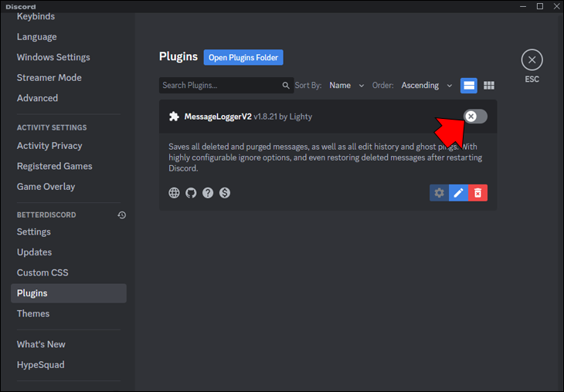This screenshot has height=392, width=564.
Task: Maximize the Discord window
Action: tap(540, 6)
